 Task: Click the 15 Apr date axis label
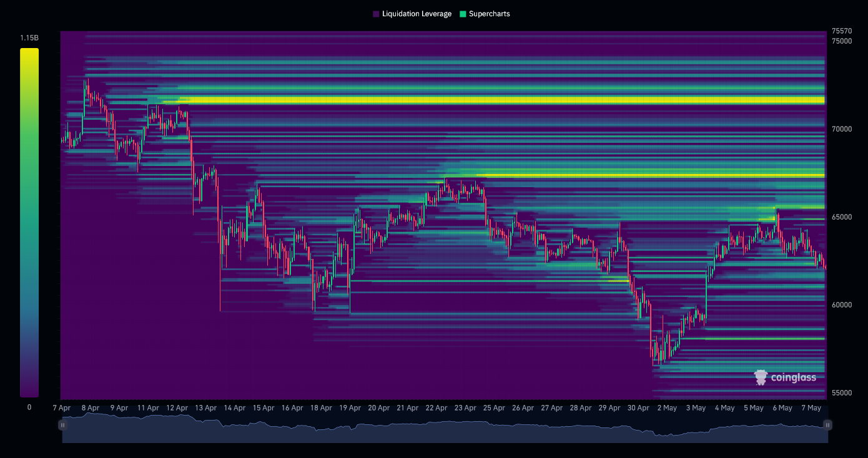pos(264,408)
